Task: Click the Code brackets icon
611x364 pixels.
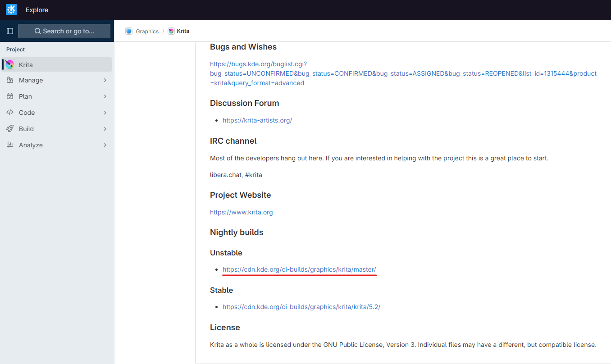Action: [x=10, y=113]
